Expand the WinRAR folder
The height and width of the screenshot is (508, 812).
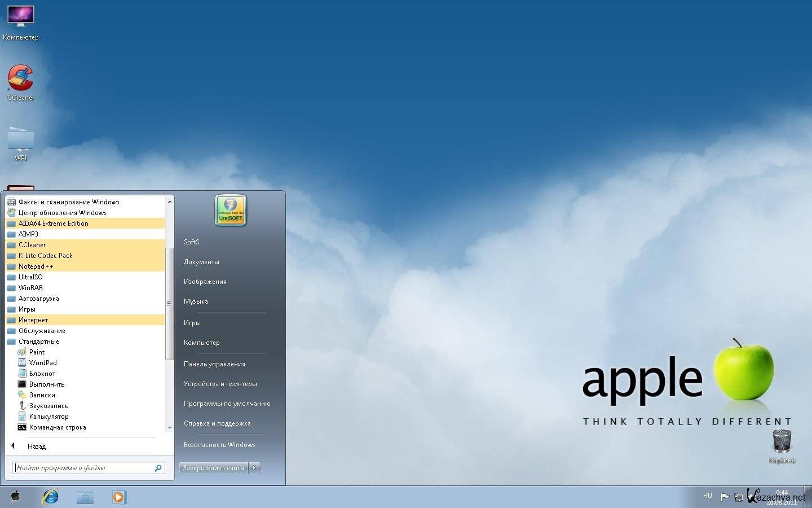(85, 288)
